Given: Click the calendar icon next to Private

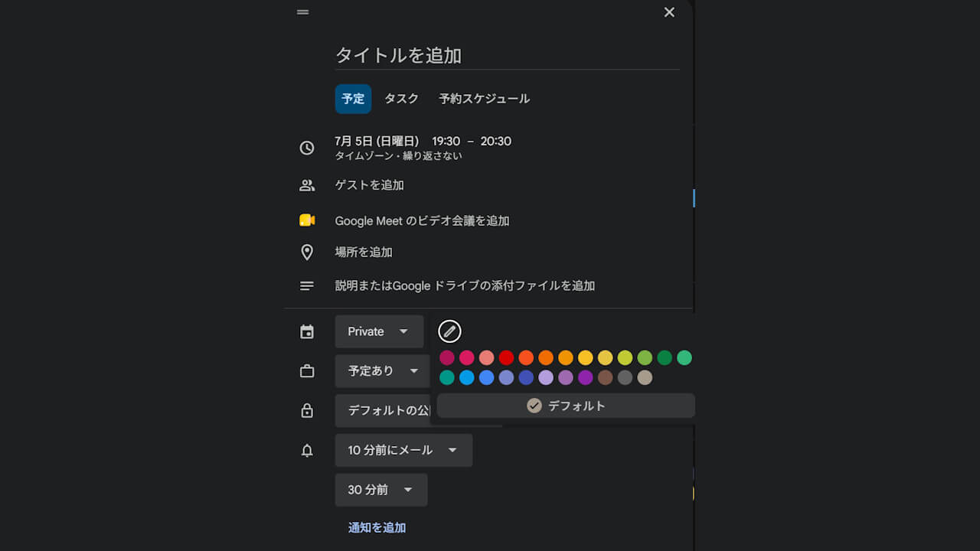Looking at the screenshot, I should click(x=307, y=331).
